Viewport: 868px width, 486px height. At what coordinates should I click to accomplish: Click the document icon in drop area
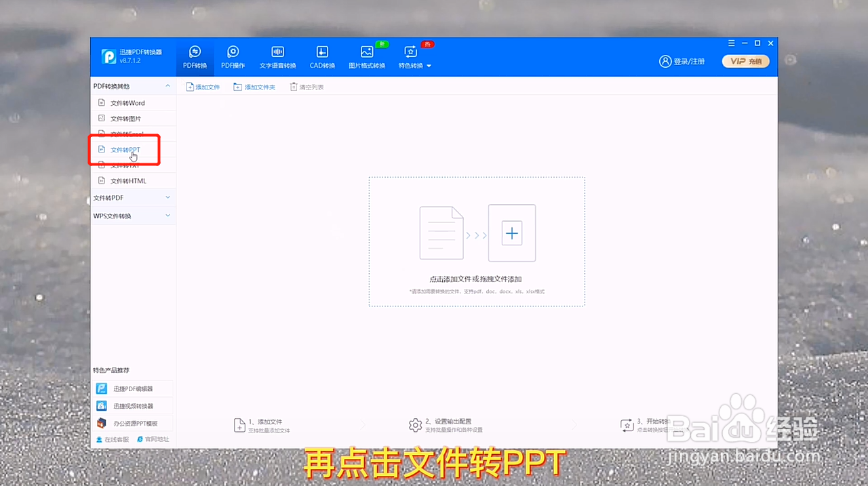point(441,233)
